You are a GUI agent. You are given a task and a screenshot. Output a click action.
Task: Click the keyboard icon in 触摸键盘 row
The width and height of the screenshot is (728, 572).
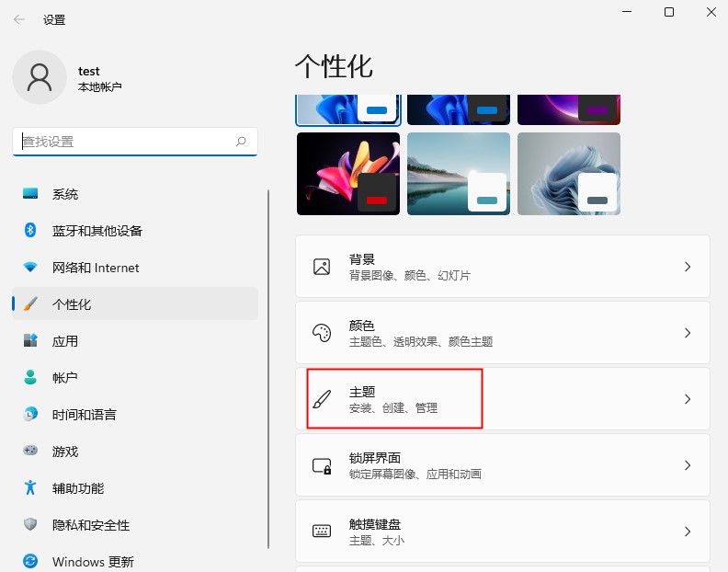pyautogui.click(x=322, y=532)
